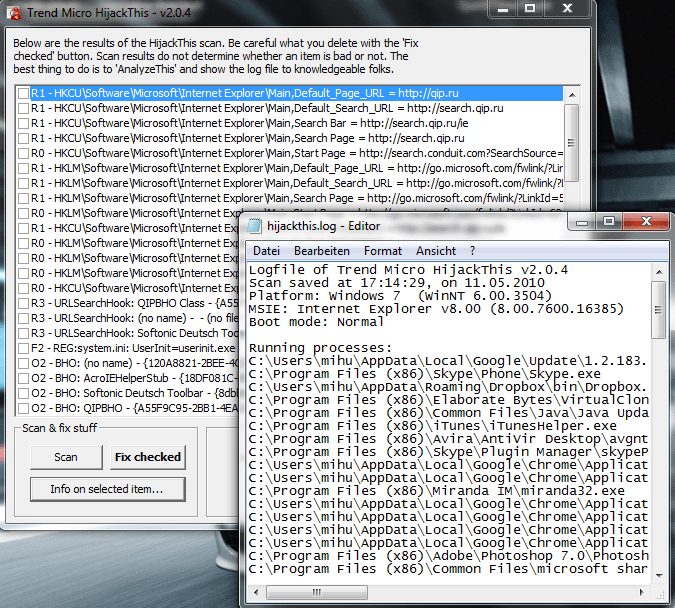675x608 pixels.
Task: Click the Editor vertical scrollbar thumb
Action: pos(659,310)
